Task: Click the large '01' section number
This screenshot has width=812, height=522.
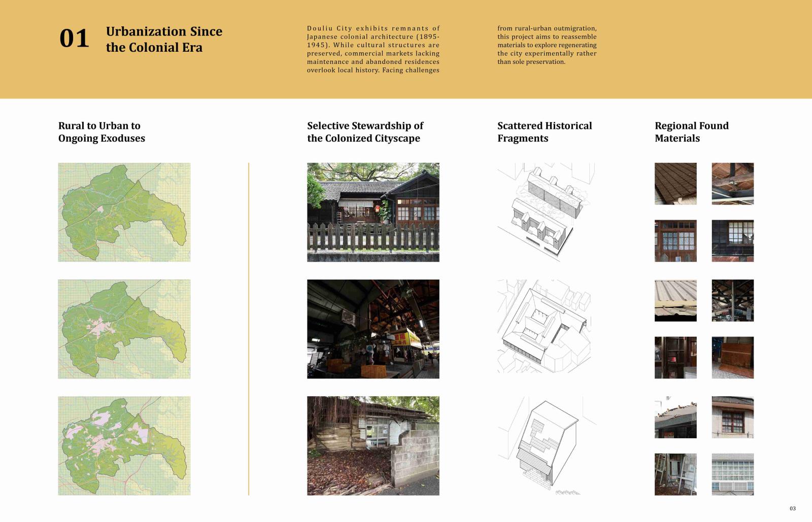Action: [74, 39]
